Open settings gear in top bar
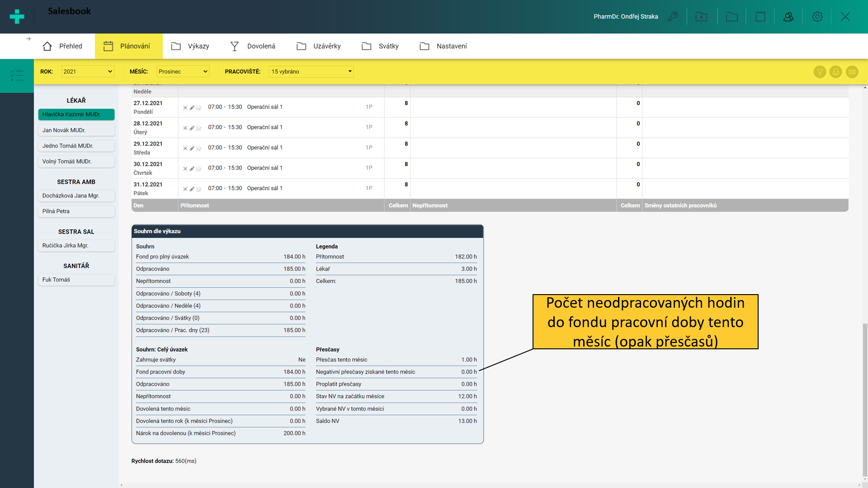This screenshot has height=488, width=868. [817, 17]
